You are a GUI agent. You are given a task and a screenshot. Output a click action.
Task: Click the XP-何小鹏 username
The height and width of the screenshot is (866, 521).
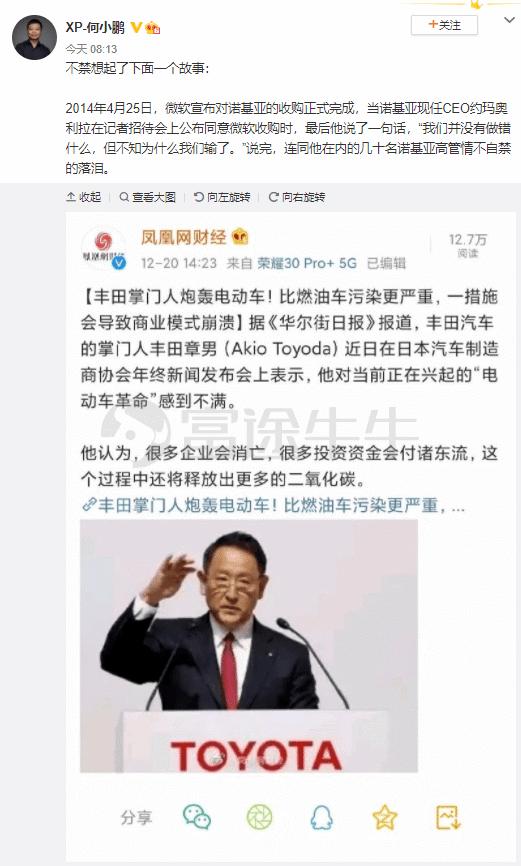pyautogui.click(x=96, y=27)
